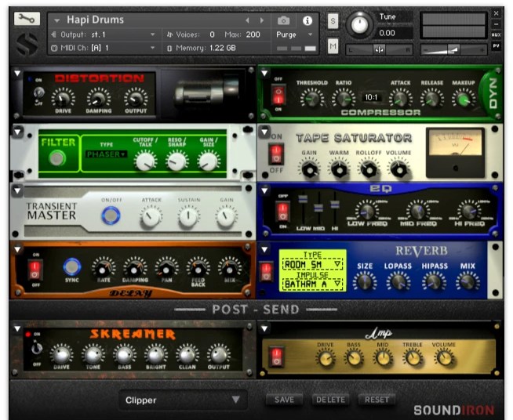Go to previous instrument arrow

(247, 20)
